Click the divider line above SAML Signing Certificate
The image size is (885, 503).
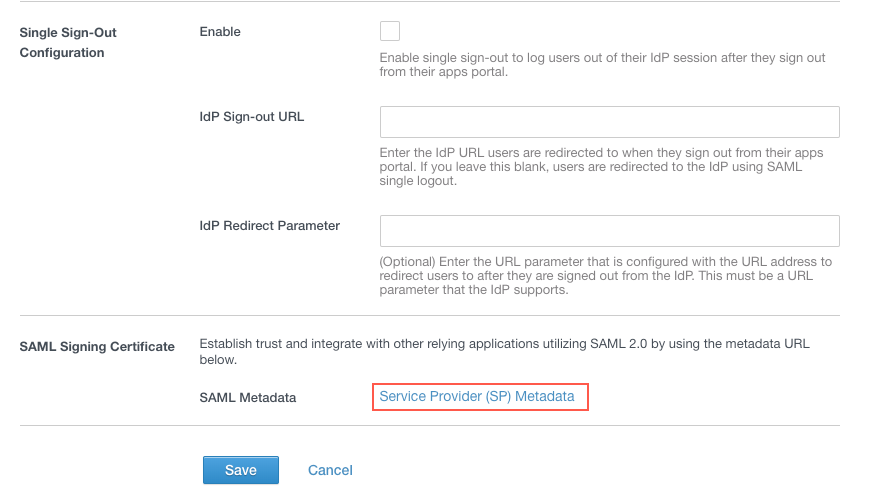pos(430,316)
